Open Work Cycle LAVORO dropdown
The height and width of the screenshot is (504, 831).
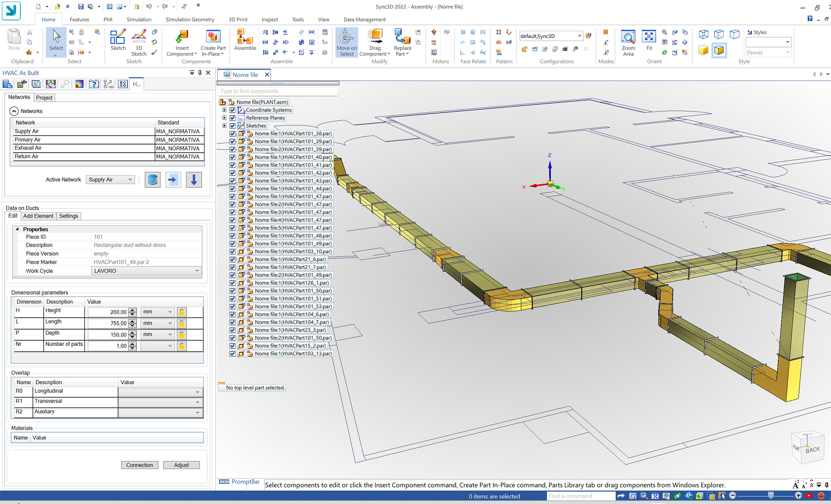click(x=146, y=271)
